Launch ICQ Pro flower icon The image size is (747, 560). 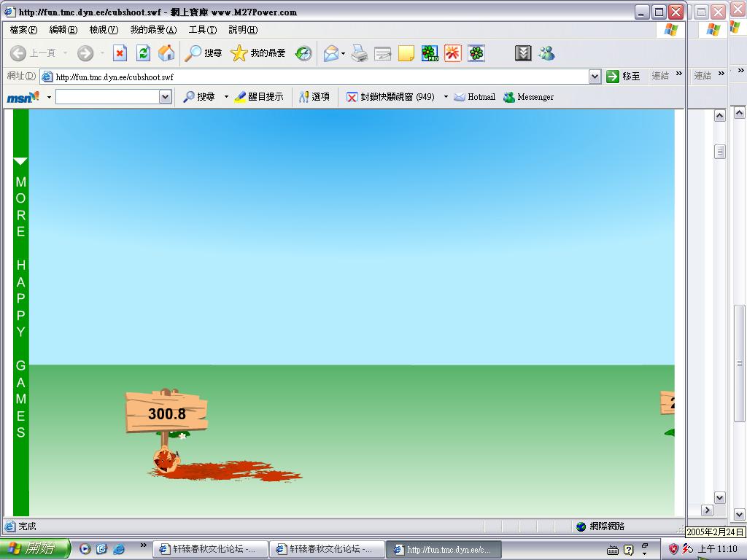[x=430, y=52]
